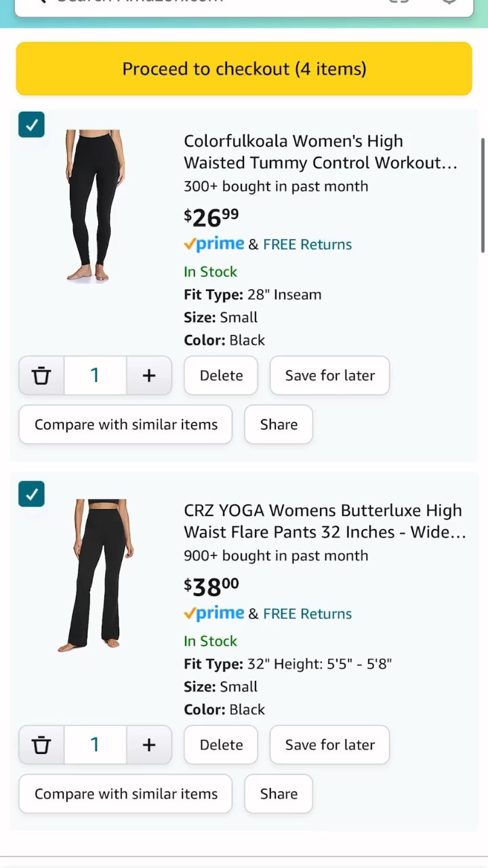
Task: Open FREE Returns link on Colorfulkoala item
Action: tap(307, 243)
